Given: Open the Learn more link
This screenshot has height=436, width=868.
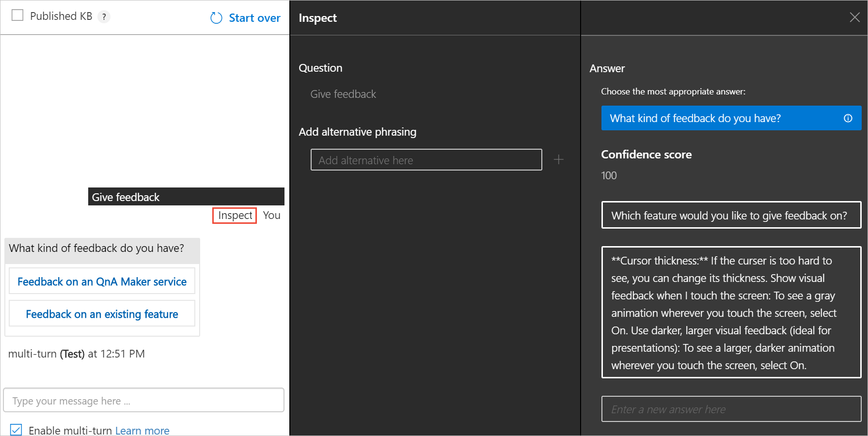Looking at the screenshot, I should click(142, 431).
